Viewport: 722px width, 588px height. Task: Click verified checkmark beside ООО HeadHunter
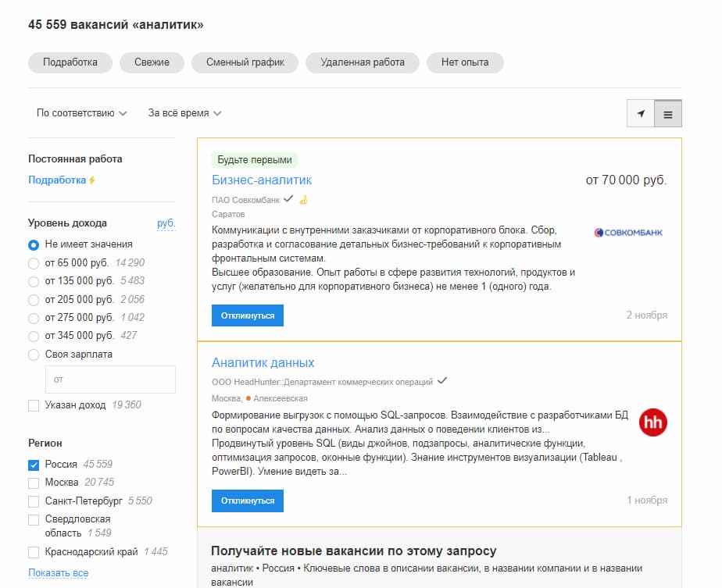pos(444,380)
